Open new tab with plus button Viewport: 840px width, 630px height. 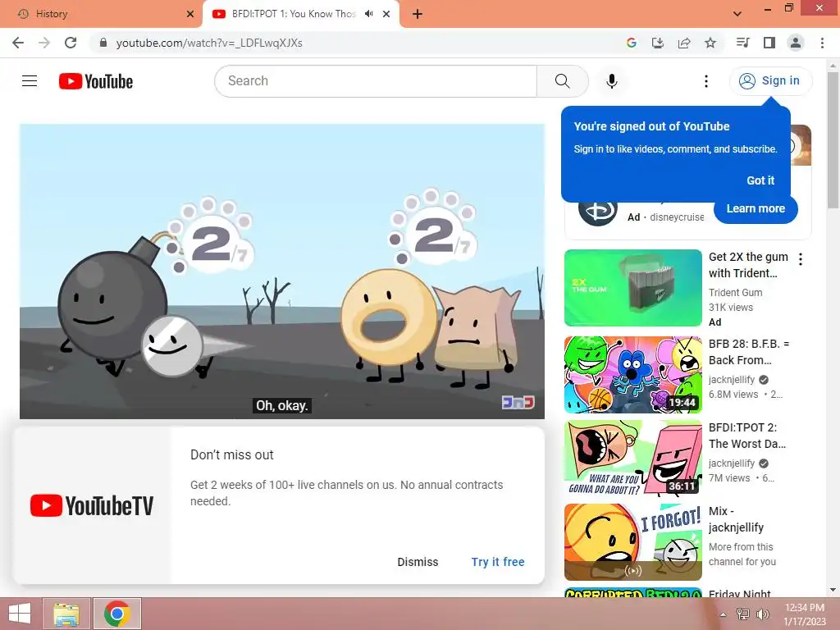[x=418, y=14]
